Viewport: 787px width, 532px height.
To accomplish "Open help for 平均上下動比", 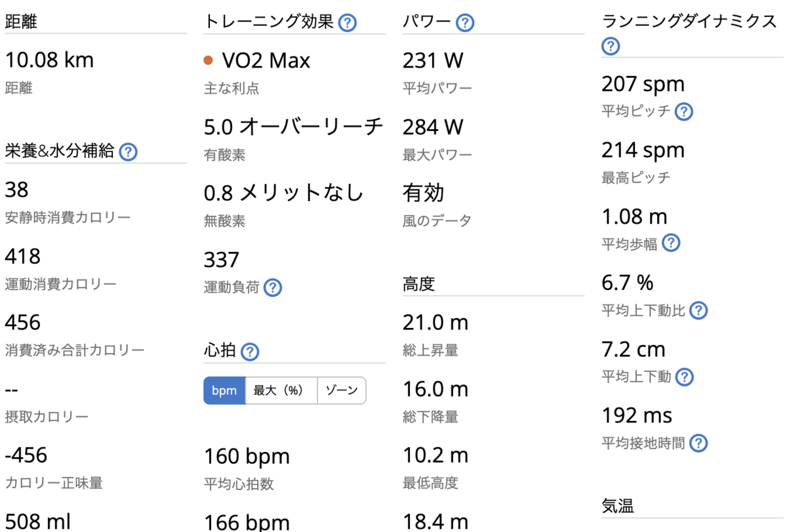I will click(698, 310).
